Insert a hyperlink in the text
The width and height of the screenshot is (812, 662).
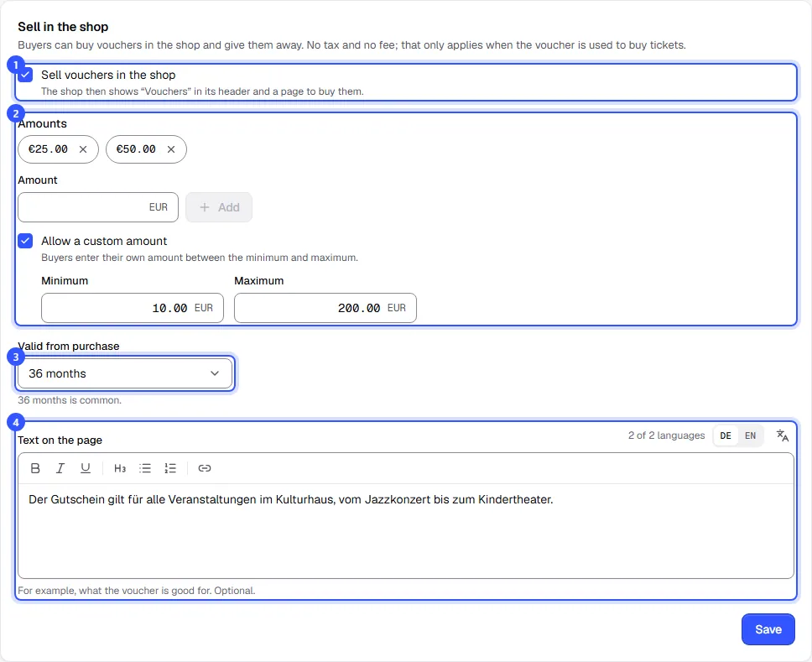point(205,468)
